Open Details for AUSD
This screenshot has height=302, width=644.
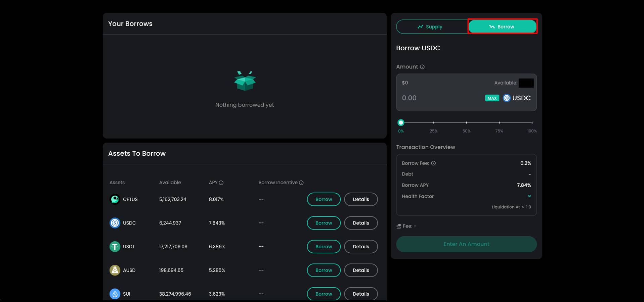pyautogui.click(x=361, y=270)
